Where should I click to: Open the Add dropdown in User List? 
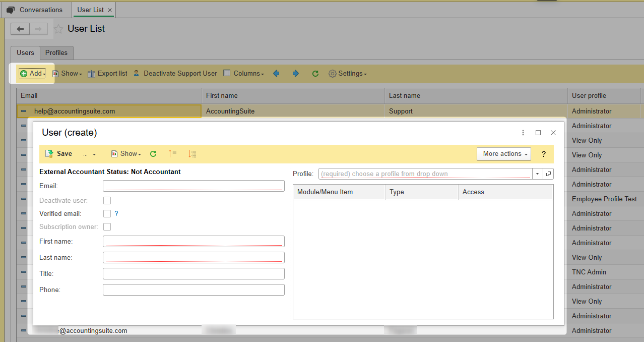coord(32,74)
